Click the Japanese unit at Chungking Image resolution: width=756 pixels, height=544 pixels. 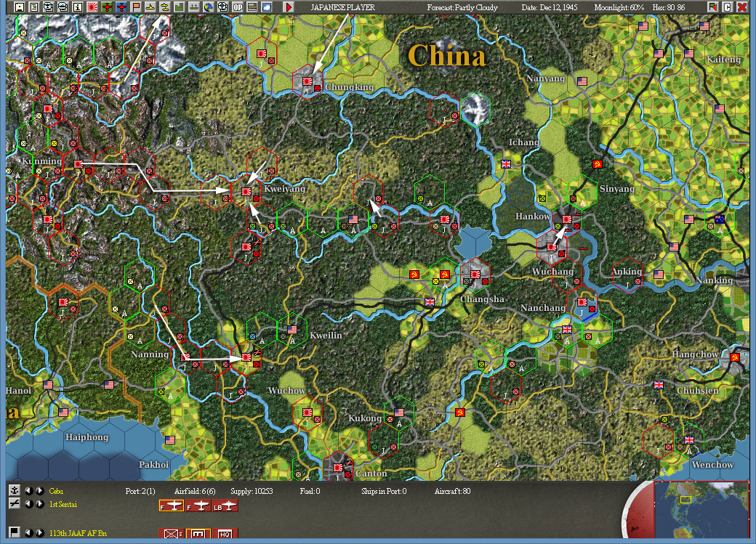[307, 81]
